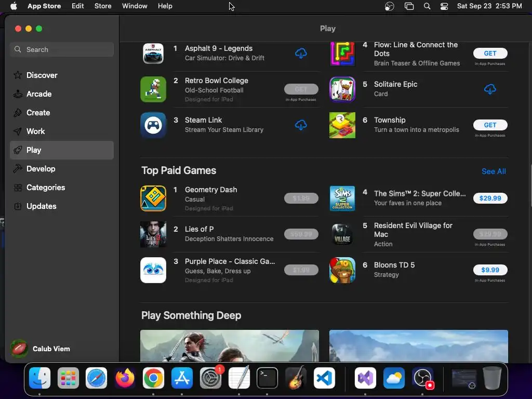Image resolution: width=532 pixels, height=399 pixels.
Task: Open Spotlight search in the menu bar
Action: tap(427, 6)
